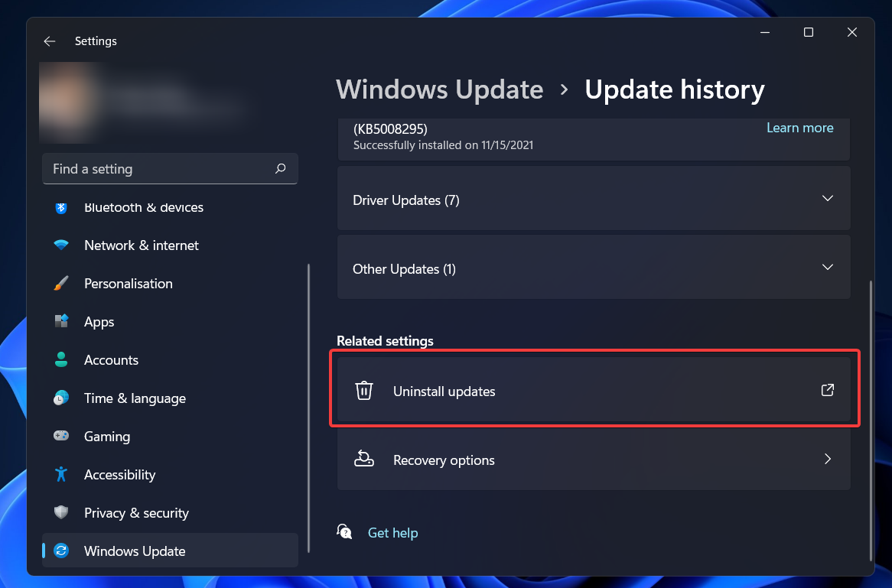The height and width of the screenshot is (588, 892).
Task: Click the Learn more link for KB5008295
Action: pos(800,128)
